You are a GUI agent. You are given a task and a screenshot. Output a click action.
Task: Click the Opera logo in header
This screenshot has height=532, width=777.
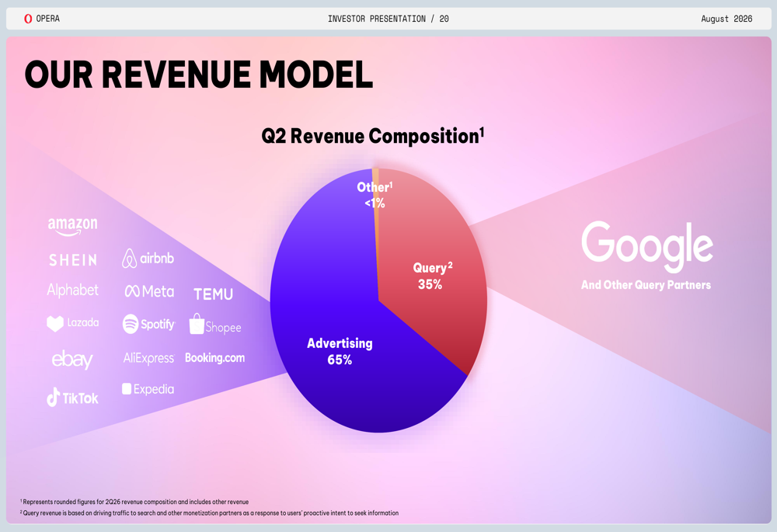click(42, 19)
